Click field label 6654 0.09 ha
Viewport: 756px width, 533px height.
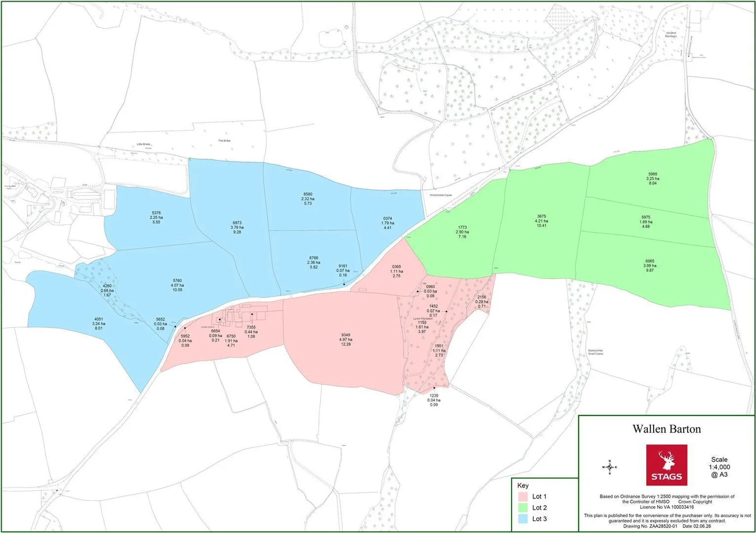coord(215,336)
